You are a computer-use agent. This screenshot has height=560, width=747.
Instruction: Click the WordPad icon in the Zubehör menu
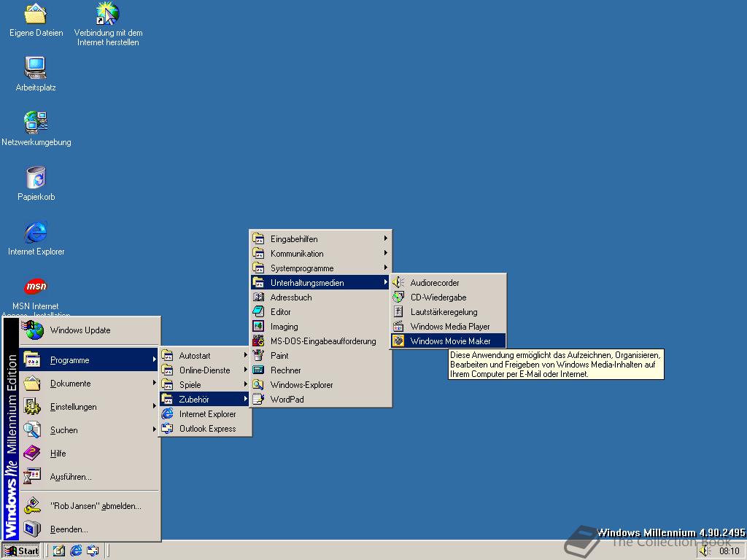click(258, 399)
